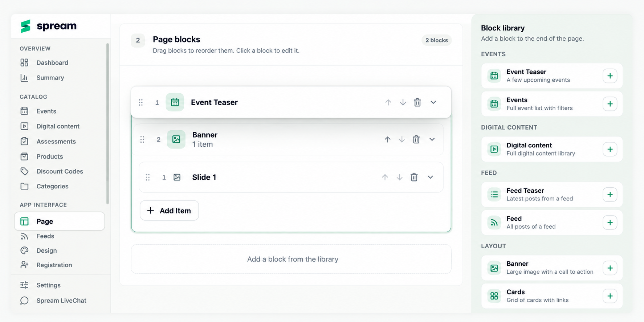Grab the Banner block drag handle
Screen dimensions: 644x322
(x=142, y=139)
